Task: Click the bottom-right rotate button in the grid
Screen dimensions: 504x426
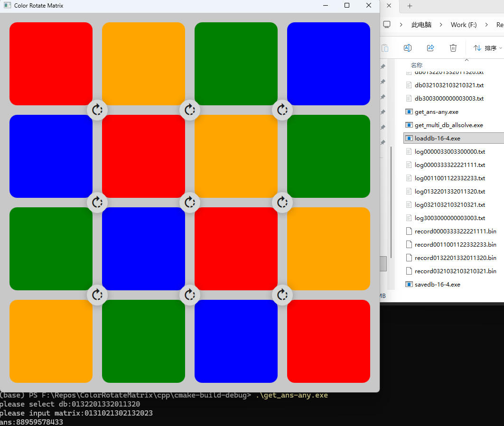Action: (282, 295)
